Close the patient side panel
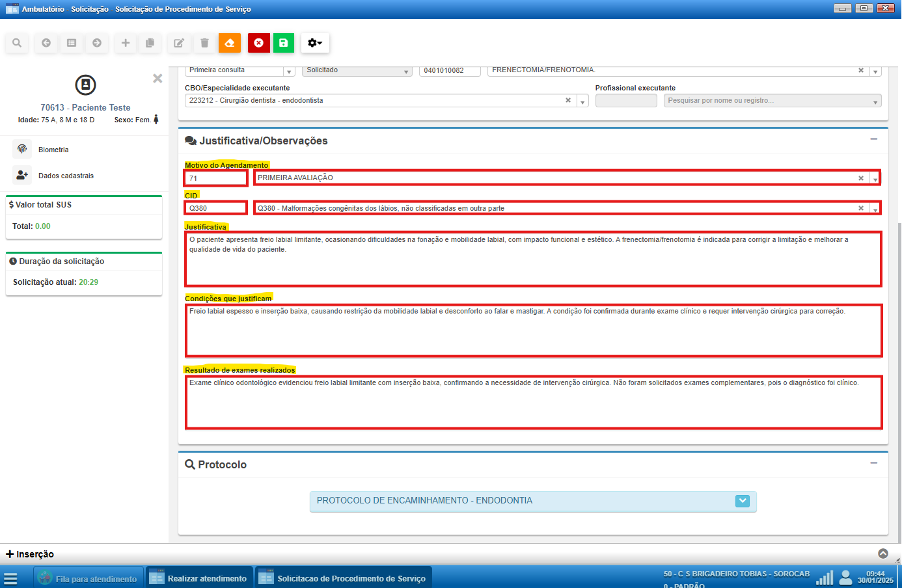902x588 pixels. coord(157,79)
